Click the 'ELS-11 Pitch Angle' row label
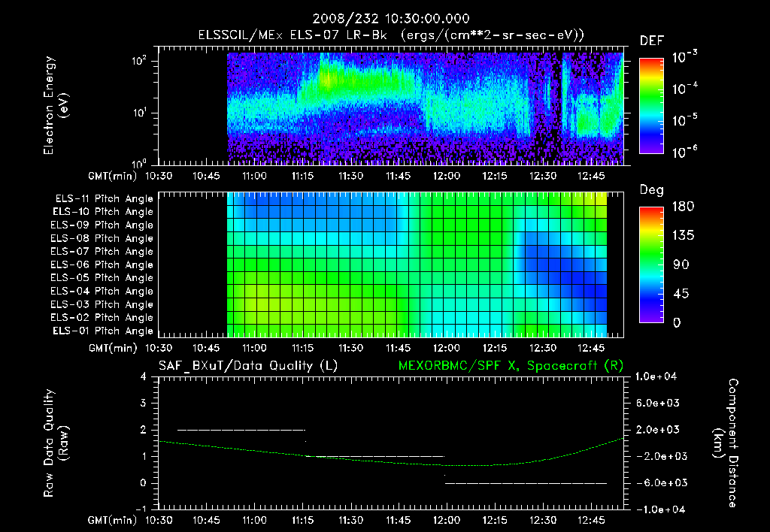This screenshot has height=532, width=770. [x=104, y=199]
